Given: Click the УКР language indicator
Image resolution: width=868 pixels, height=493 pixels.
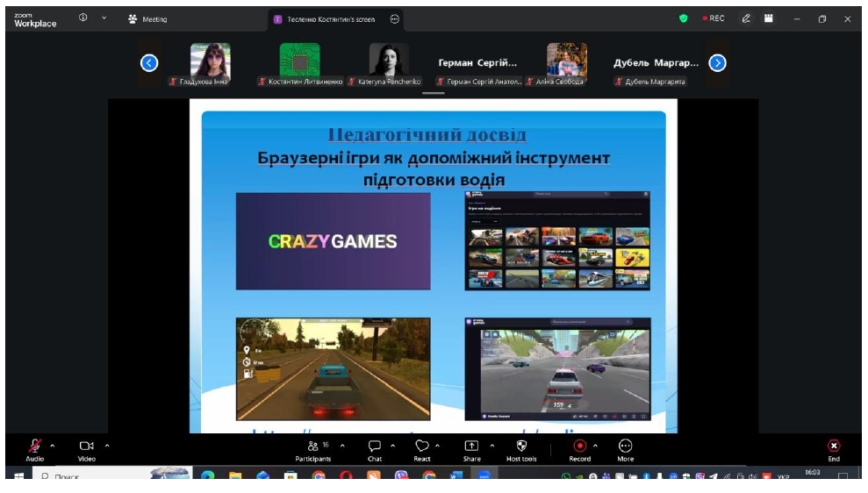Looking at the screenshot, I should pos(783,476).
